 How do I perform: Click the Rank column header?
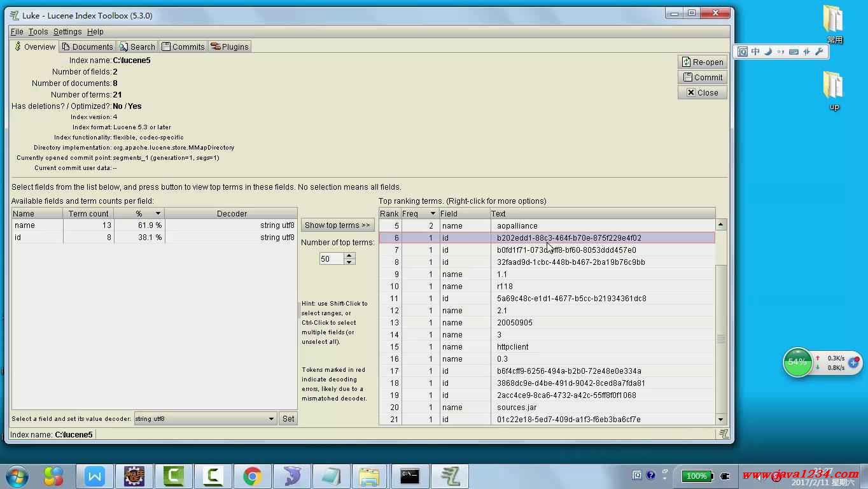point(389,213)
